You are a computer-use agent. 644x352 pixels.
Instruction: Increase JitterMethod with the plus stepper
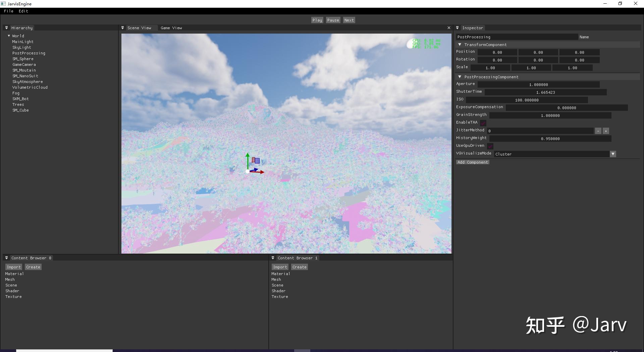(x=606, y=131)
